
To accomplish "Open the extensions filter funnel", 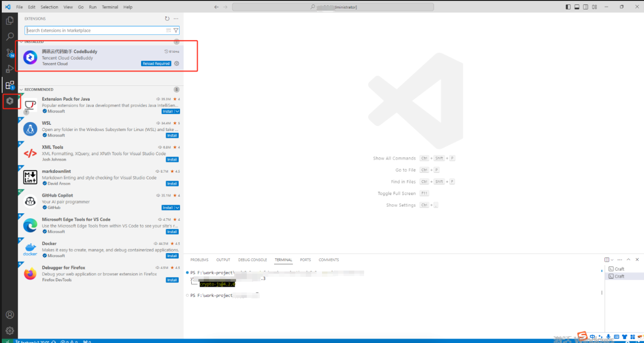I will (176, 30).
